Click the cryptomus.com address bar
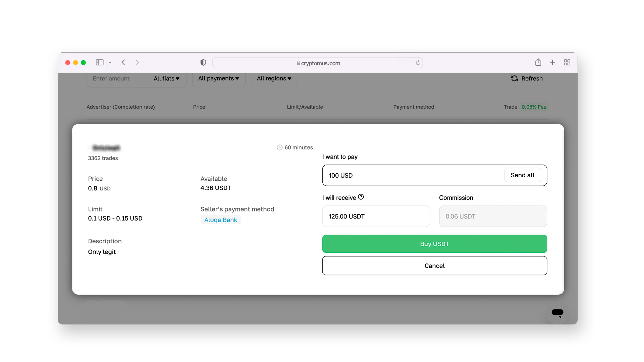This screenshot has height=362, width=644. [x=318, y=63]
